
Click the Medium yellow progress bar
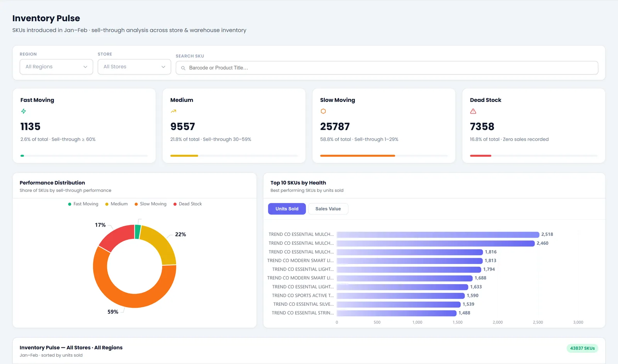coord(184,156)
